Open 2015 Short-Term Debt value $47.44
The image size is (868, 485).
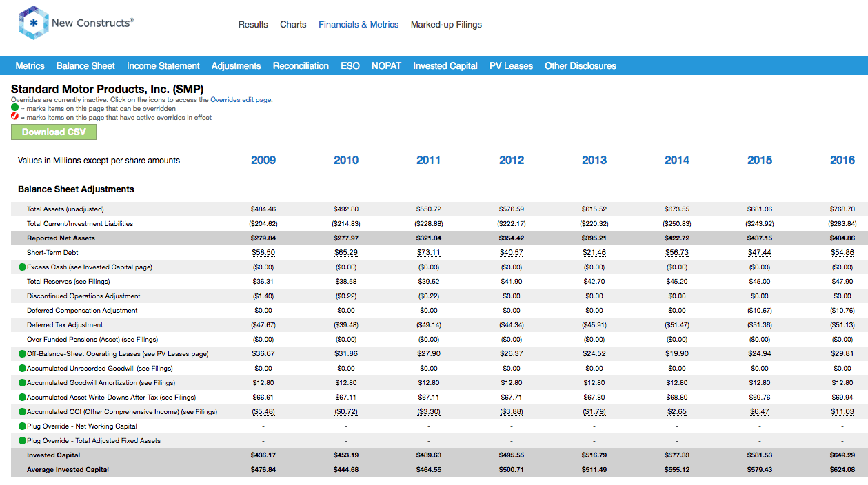pos(760,253)
